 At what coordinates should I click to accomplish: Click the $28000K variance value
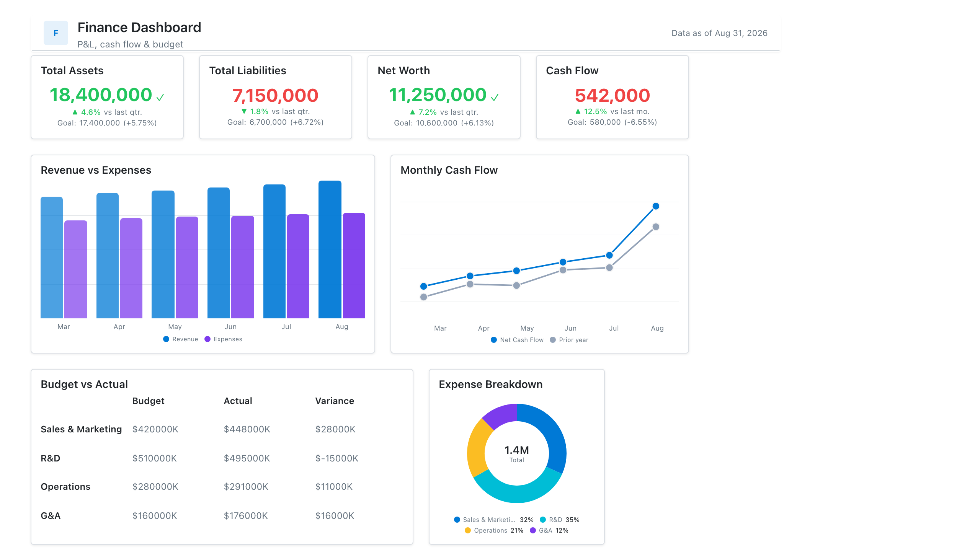pyautogui.click(x=335, y=429)
